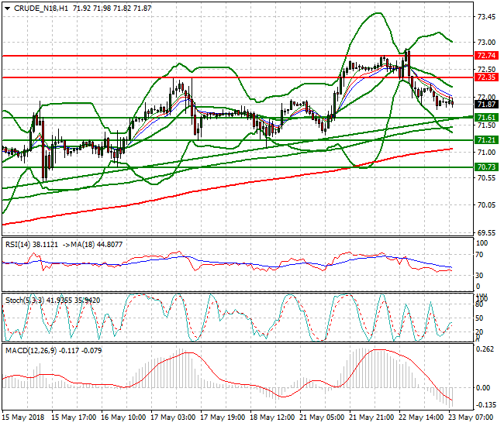Click the RSI(14) 38.1121 indicator label
Screen dimensions: 504x426
click(x=32, y=245)
